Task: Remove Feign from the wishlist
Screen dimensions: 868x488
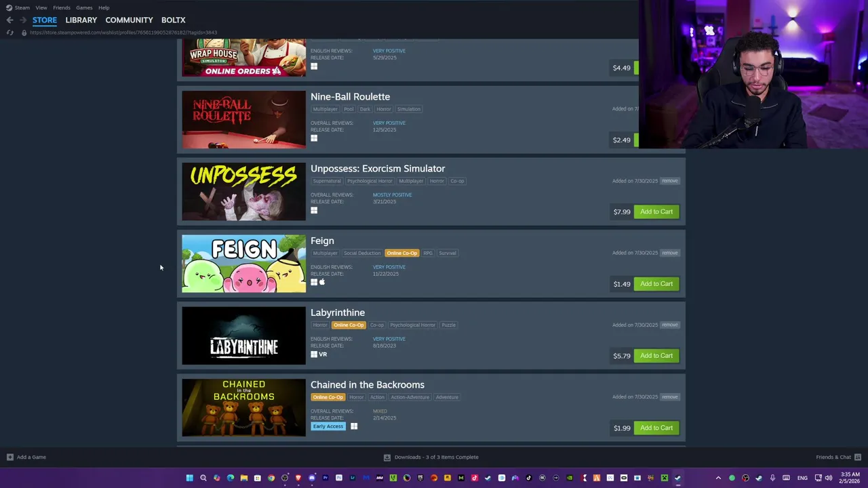Action: point(670,253)
